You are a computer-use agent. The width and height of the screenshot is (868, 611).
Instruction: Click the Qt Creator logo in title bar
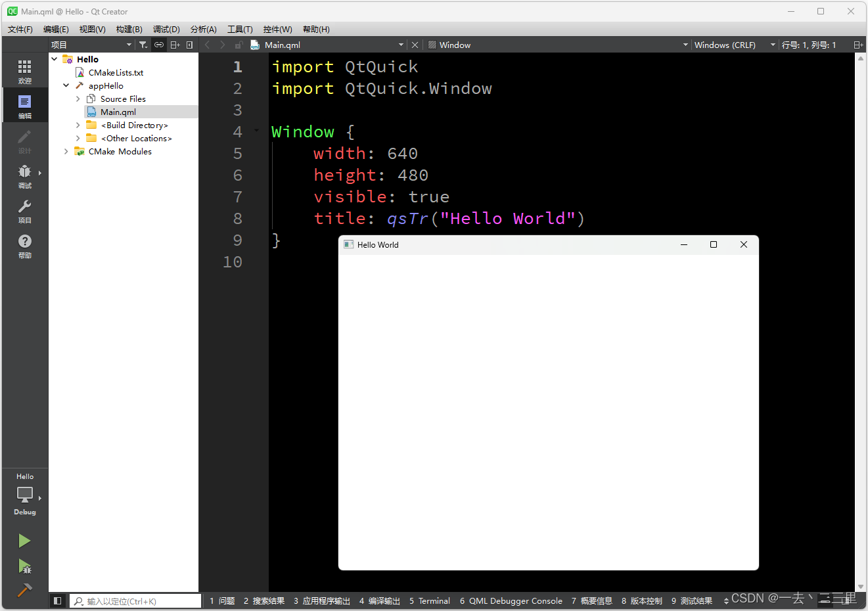[x=12, y=11]
